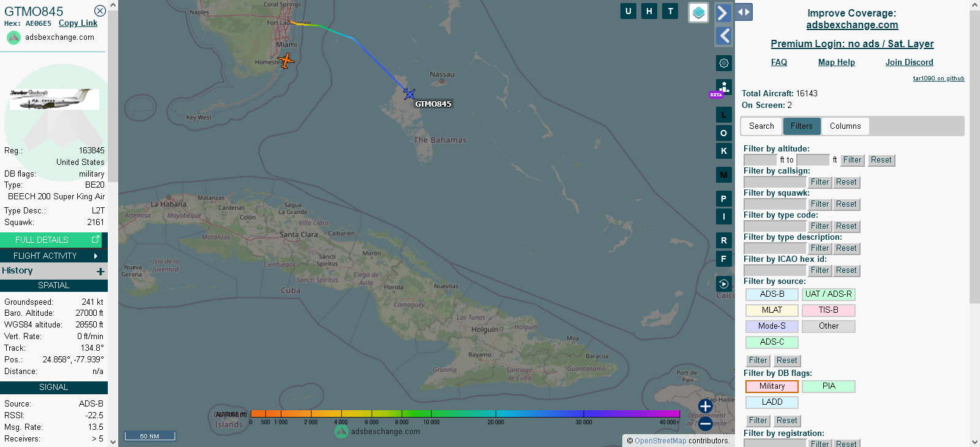Open the external link icon on Full Details
Image resolution: width=980 pixels, height=447 pixels.
click(96, 240)
